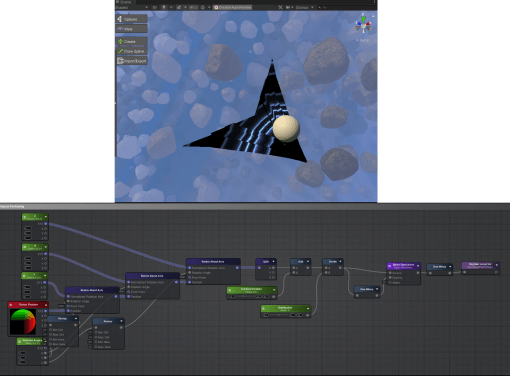The height and width of the screenshot is (376, 510).
Task: Click the XYZ output port of Vertex Position
Action: pos(46,311)
